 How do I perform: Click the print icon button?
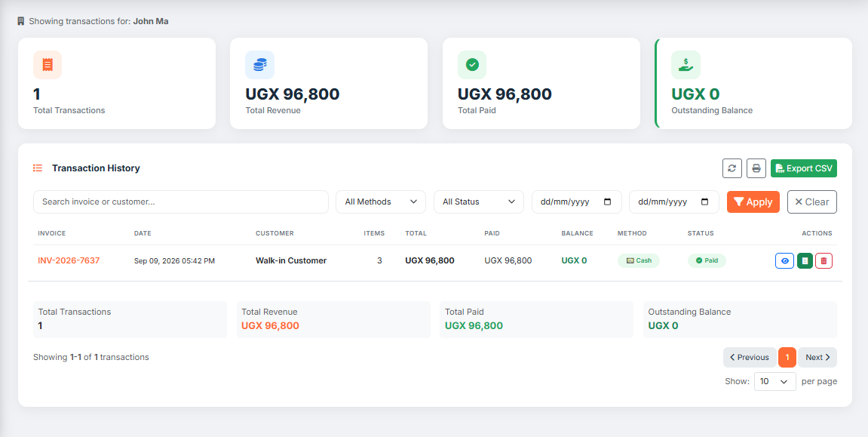click(x=756, y=168)
